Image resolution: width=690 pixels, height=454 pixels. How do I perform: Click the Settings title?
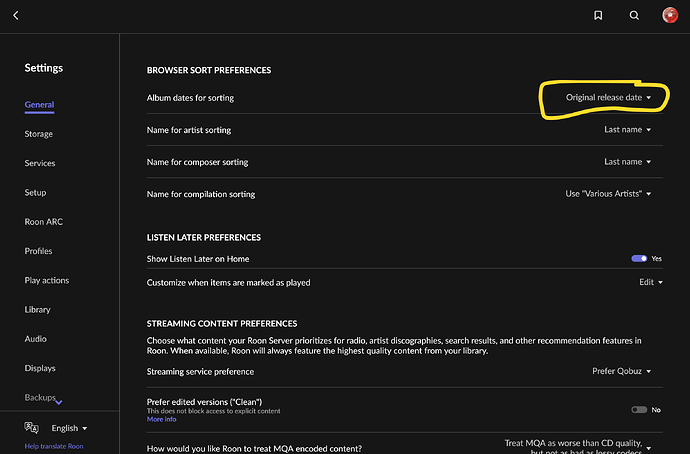tap(44, 68)
